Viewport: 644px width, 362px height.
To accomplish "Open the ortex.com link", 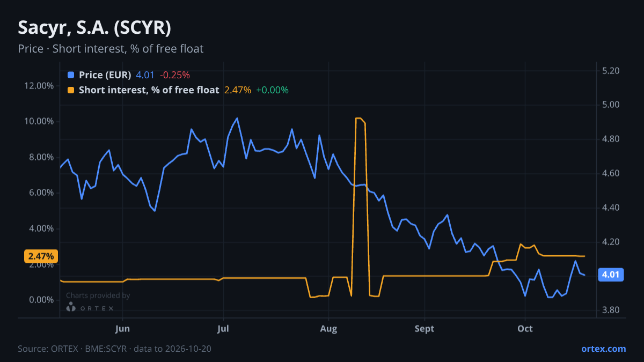I will click(603, 349).
